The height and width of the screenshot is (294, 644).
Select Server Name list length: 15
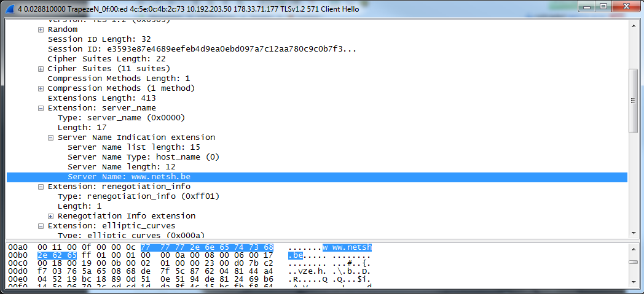134,147
